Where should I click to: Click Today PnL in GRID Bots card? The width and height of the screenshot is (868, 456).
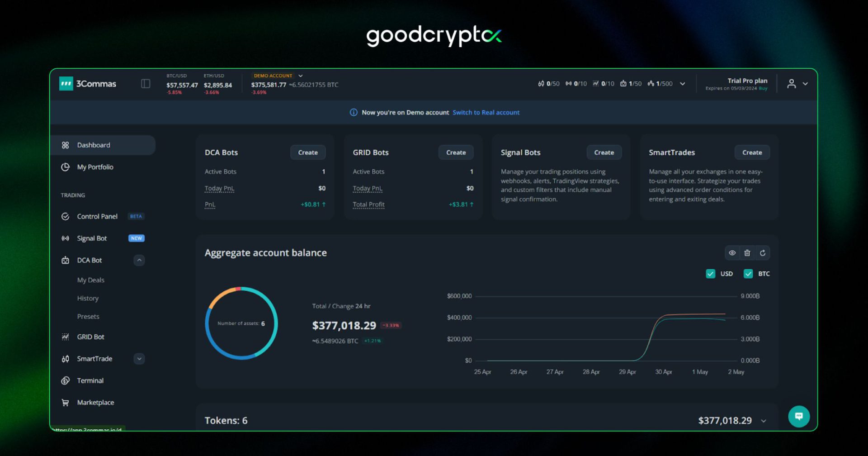pos(368,188)
